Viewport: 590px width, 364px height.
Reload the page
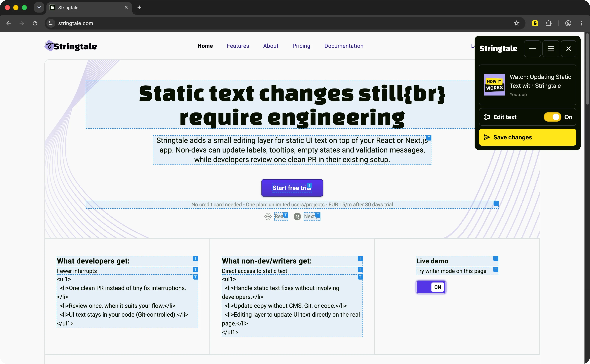click(35, 23)
